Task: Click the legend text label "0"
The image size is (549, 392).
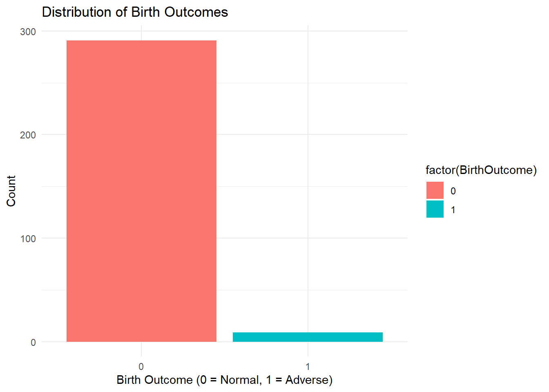Action: click(453, 191)
